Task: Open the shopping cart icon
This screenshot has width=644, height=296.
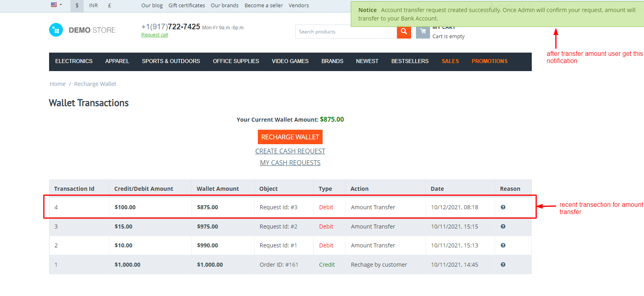Action: coord(422,32)
